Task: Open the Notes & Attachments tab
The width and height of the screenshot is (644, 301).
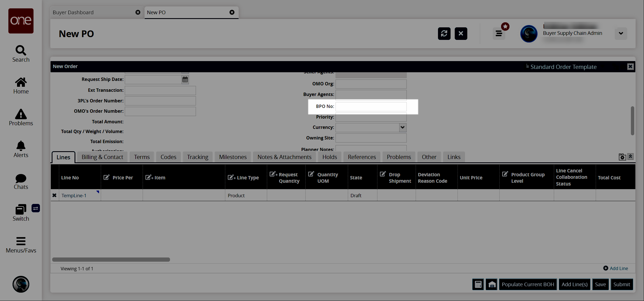Action: tap(284, 157)
